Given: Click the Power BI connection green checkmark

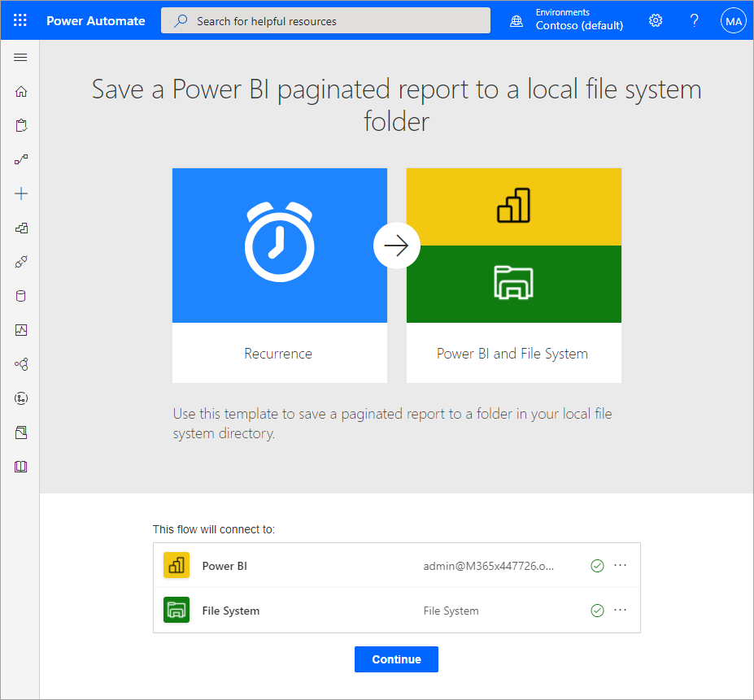Looking at the screenshot, I should pos(597,565).
